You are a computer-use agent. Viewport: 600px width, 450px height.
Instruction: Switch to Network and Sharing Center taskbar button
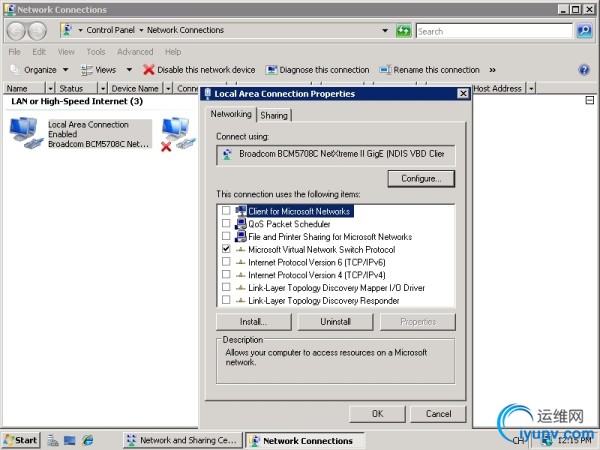pyautogui.click(x=183, y=440)
